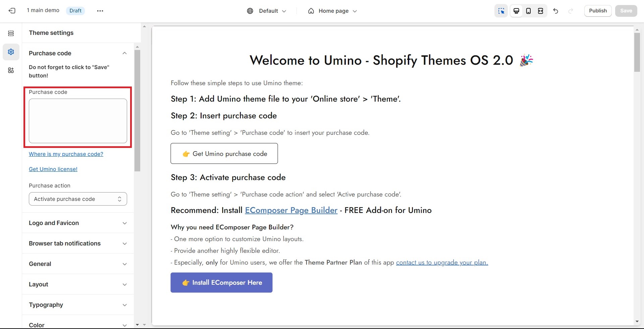Click the undo arrow icon

pyautogui.click(x=556, y=11)
